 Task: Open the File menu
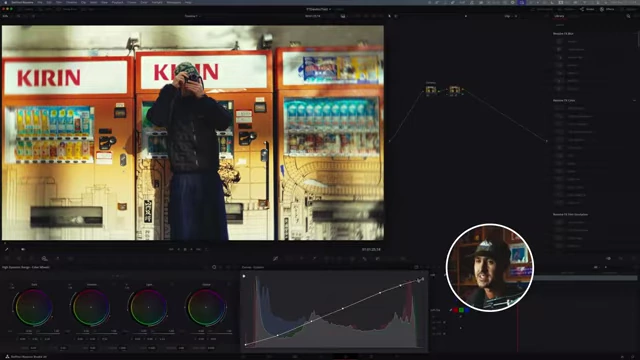[40, 2]
